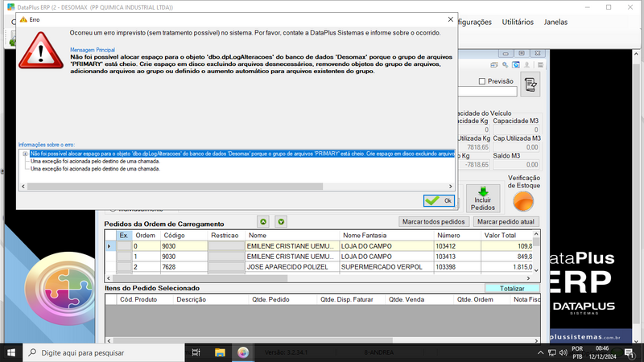Click the orange Verificação de Estoque indicator
Image resolution: width=644 pixels, height=362 pixels.
[x=523, y=202]
